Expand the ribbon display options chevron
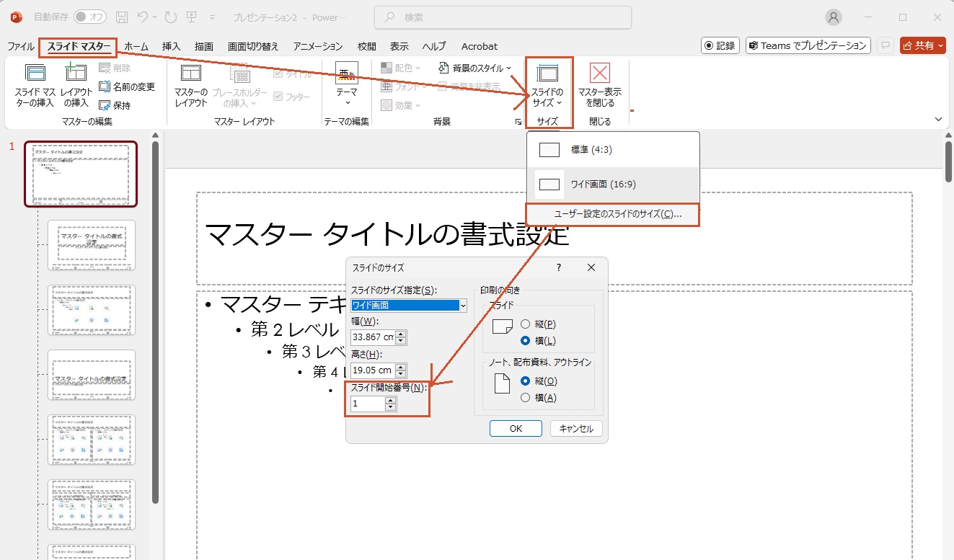The width and height of the screenshot is (954, 560). [938, 119]
